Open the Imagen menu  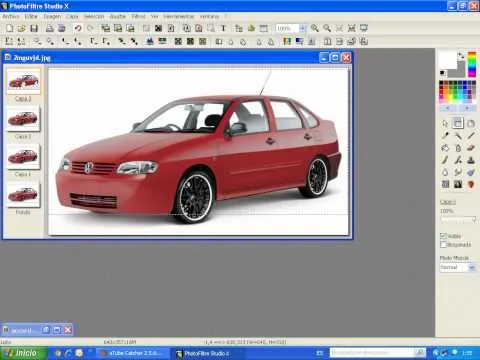click(52, 16)
